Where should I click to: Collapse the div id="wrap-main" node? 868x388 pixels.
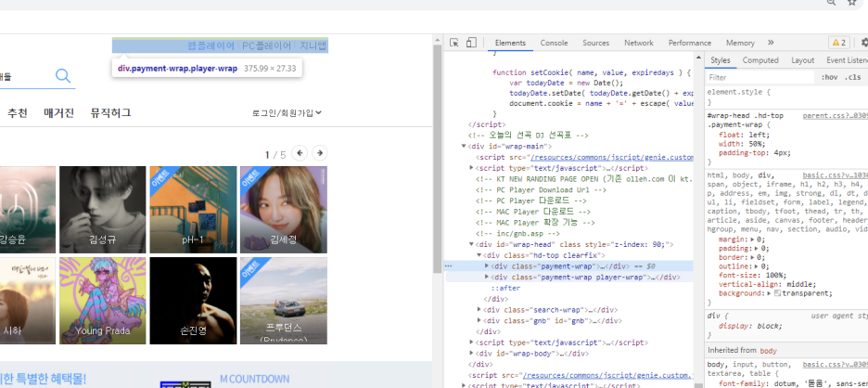click(464, 147)
